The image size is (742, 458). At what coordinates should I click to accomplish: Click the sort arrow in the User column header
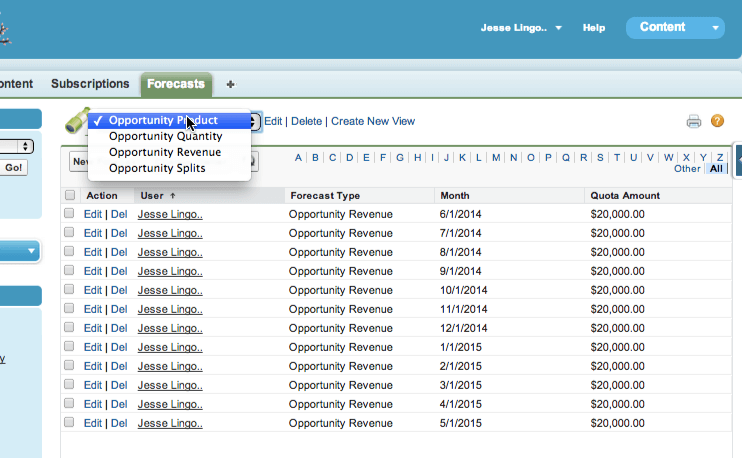click(x=173, y=196)
